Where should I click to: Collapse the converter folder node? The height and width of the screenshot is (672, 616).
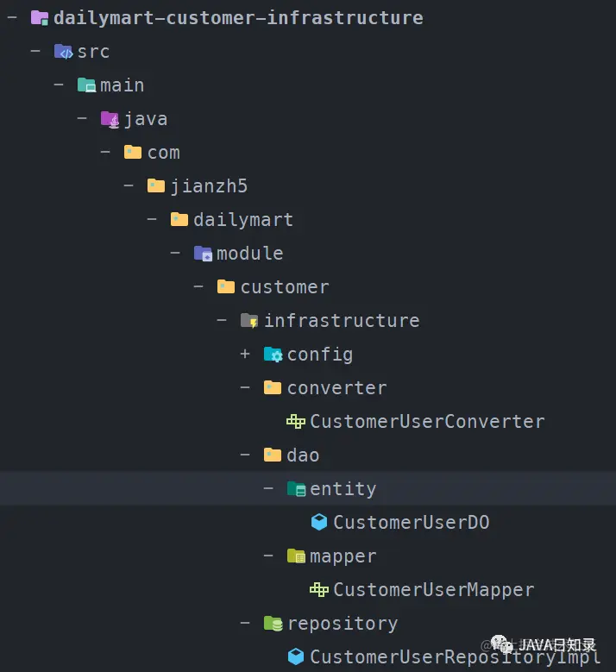point(245,387)
